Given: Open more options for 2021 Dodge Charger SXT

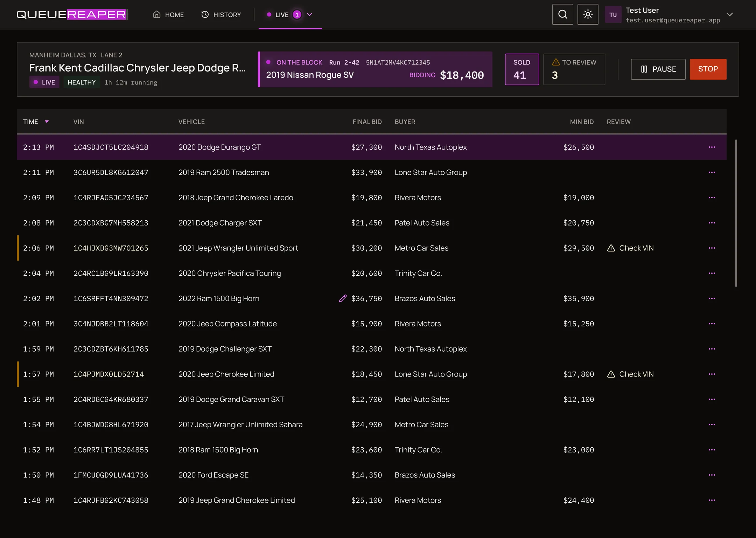Looking at the screenshot, I should coord(712,223).
